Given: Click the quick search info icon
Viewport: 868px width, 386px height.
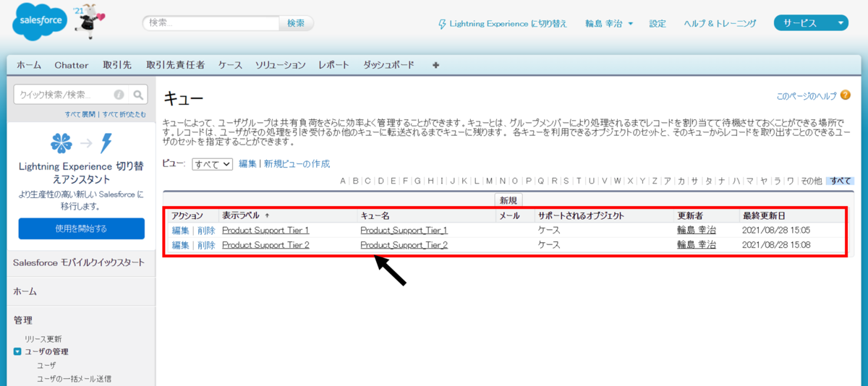Looking at the screenshot, I should coord(119,95).
